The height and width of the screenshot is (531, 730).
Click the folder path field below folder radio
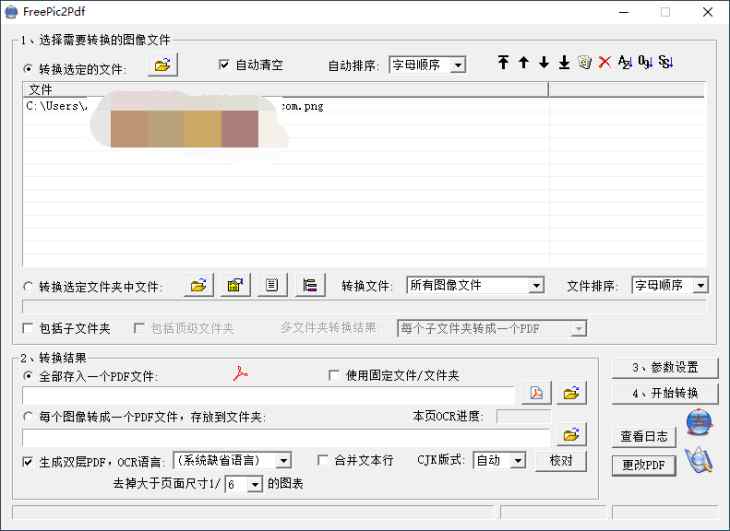click(x=364, y=306)
